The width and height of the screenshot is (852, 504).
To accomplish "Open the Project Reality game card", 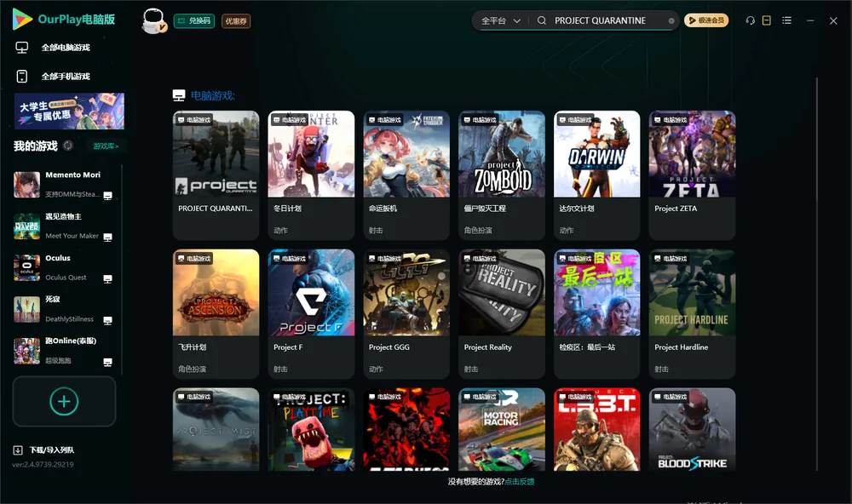I will (x=502, y=313).
